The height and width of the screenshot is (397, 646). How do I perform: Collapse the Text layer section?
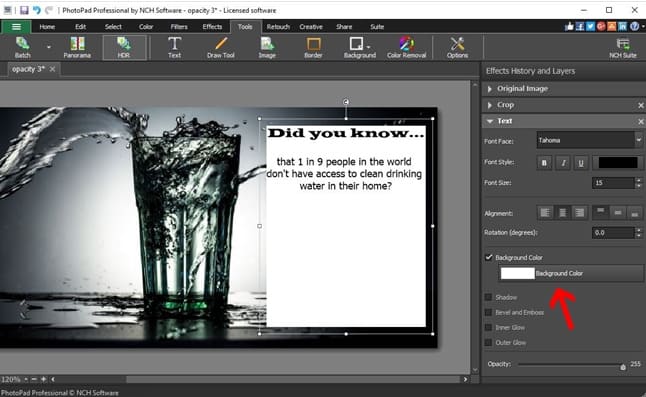click(x=489, y=121)
